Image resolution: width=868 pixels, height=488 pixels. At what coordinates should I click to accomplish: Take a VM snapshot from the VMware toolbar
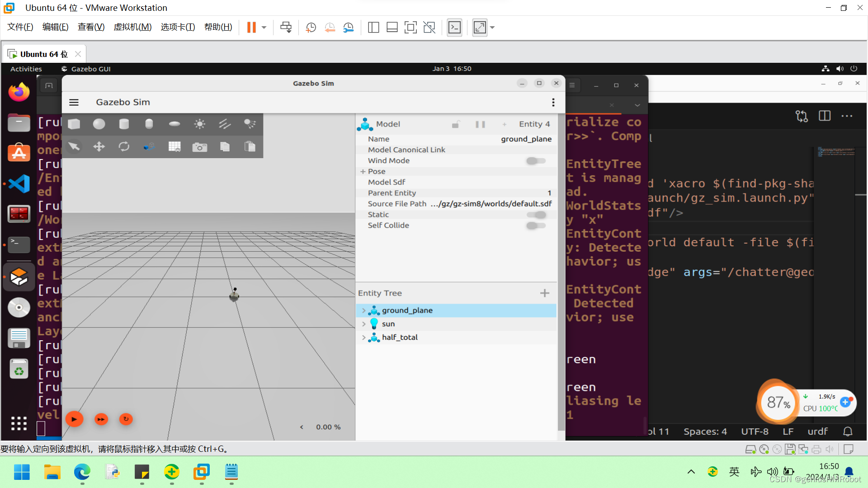[x=311, y=28]
